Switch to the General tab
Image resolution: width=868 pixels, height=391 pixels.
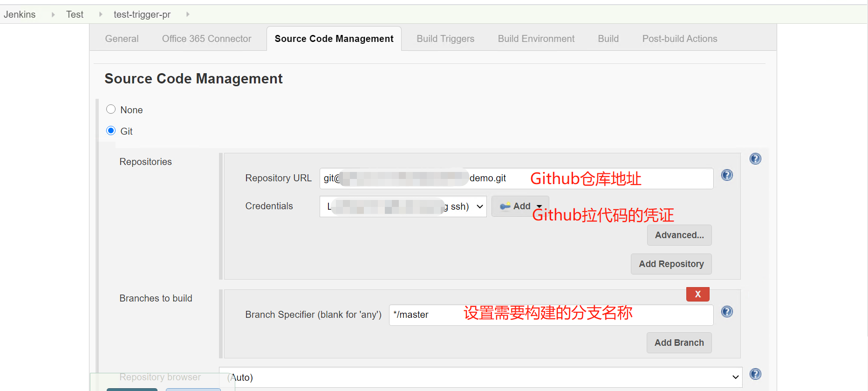(x=122, y=39)
